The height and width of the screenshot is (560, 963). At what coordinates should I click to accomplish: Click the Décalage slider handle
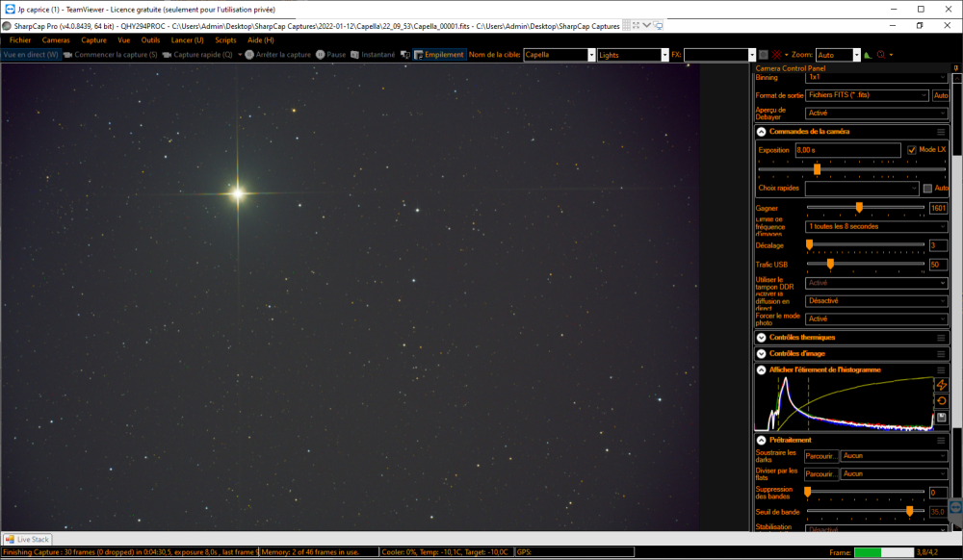(810, 244)
